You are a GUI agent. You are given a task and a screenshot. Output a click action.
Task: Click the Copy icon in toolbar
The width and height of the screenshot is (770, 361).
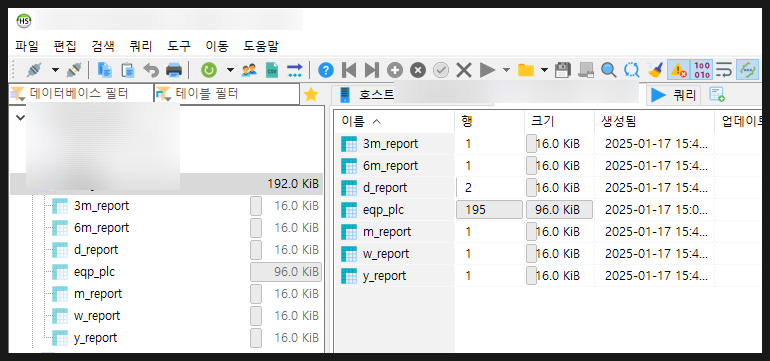tap(105, 70)
